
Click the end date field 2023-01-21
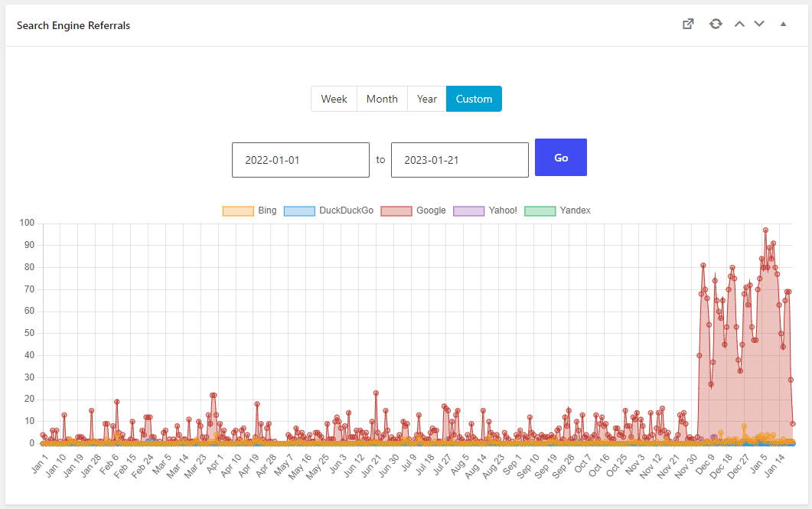[459, 160]
